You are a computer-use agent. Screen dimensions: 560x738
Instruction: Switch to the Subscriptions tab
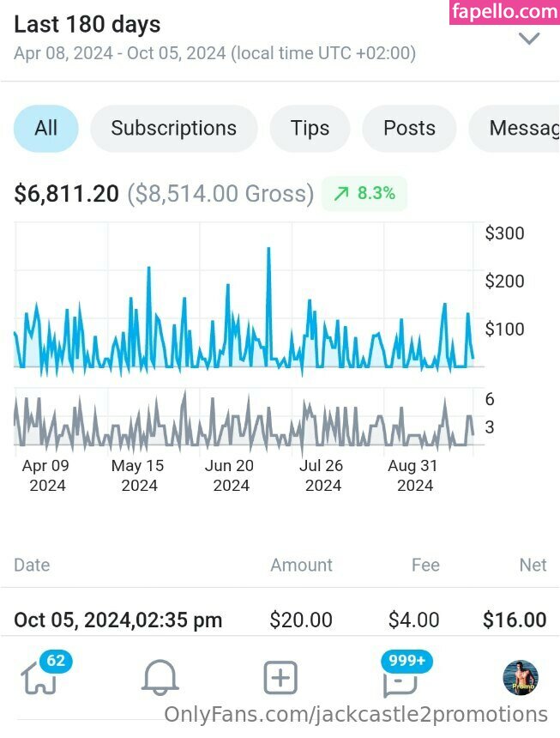pyautogui.click(x=174, y=129)
